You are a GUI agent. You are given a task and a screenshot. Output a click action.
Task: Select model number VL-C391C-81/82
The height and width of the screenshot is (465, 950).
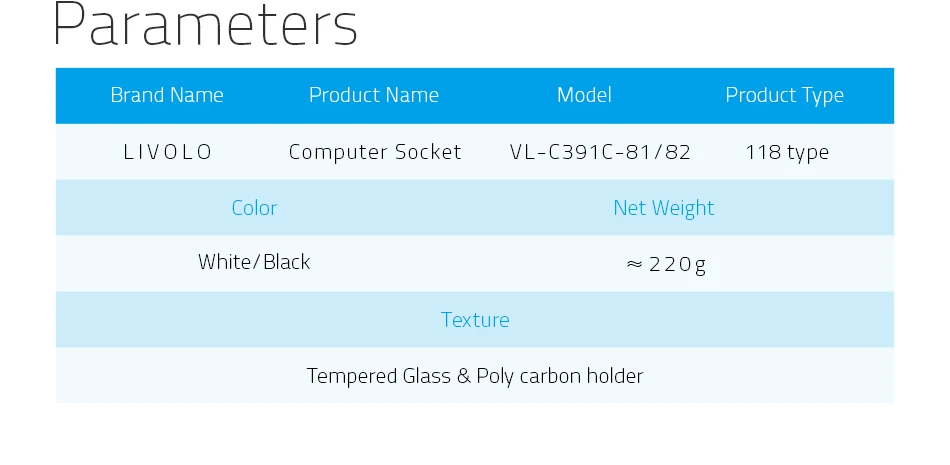(600, 152)
